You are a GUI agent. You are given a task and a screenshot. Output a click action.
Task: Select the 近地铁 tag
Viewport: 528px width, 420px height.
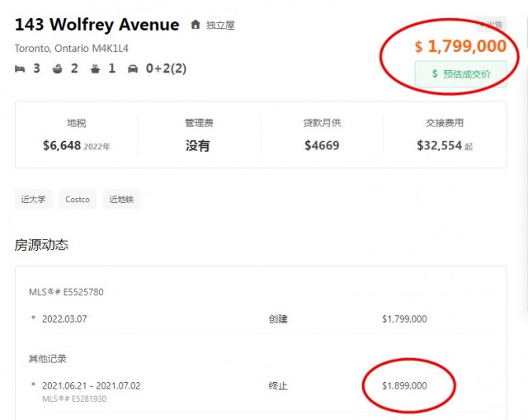(x=120, y=199)
